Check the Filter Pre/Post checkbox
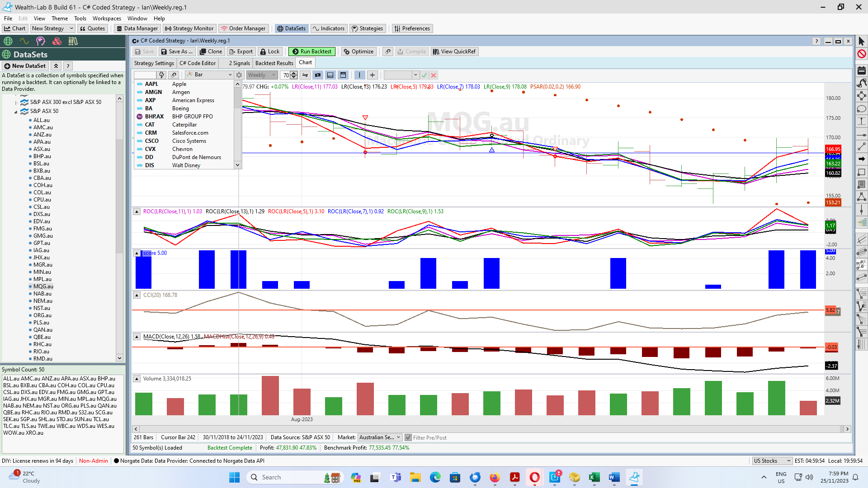 coord(408,437)
